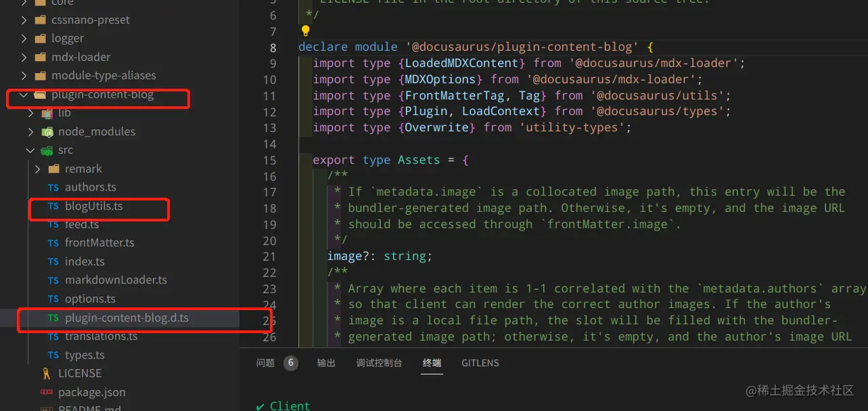Collapse the src folder chevron
Viewport: 868px width, 411px height.
coord(30,150)
